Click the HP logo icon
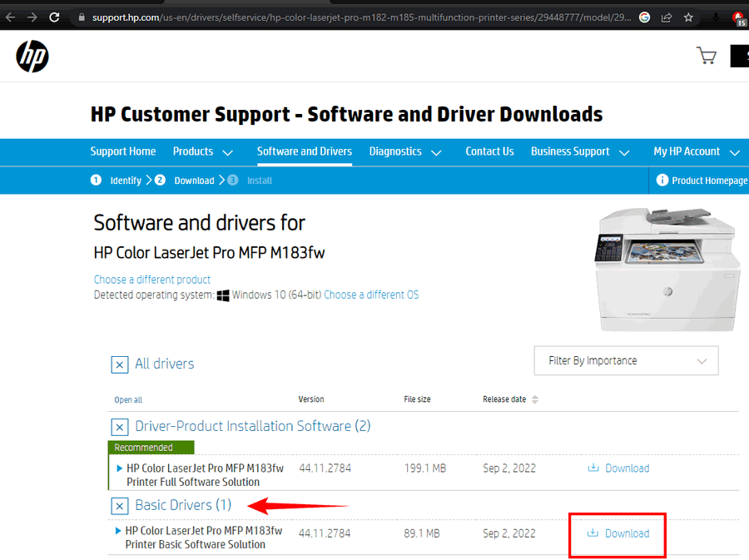The image size is (749, 560). click(x=32, y=56)
